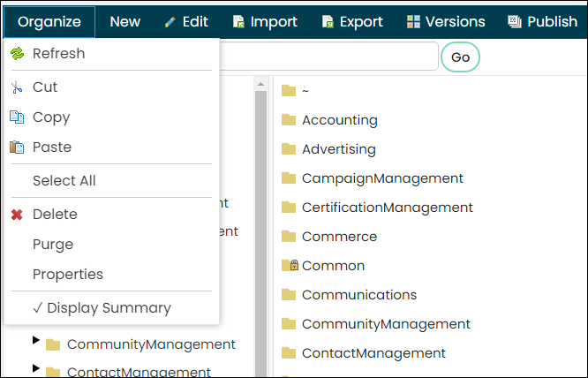This screenshot has width=588, height=378.
Task: Click the Communications folder icon
Action: click(289, 294)
